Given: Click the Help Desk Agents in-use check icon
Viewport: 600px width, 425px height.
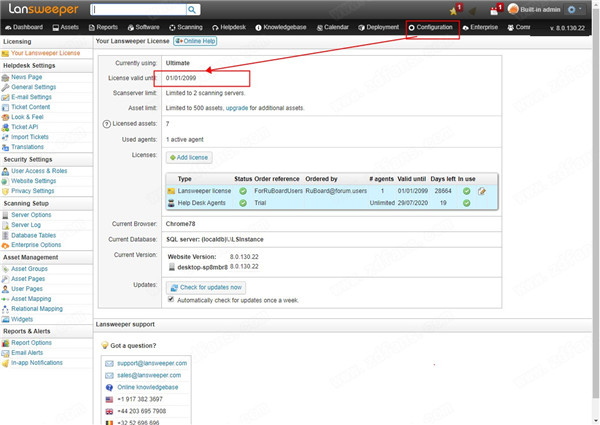Looking at the screenshot, I should pyautogui.click(x=466, y=203).
